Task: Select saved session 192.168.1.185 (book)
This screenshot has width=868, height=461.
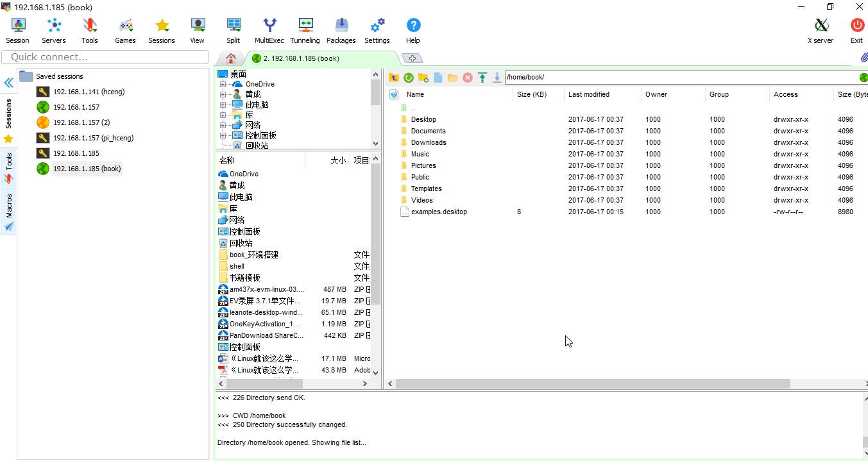Action: (87, 169)
